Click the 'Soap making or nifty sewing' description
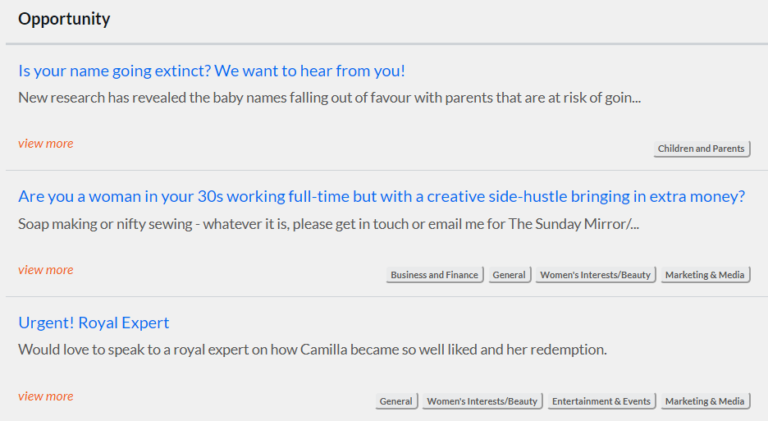This screenshot has height=421, width=768. click(328, 224)
